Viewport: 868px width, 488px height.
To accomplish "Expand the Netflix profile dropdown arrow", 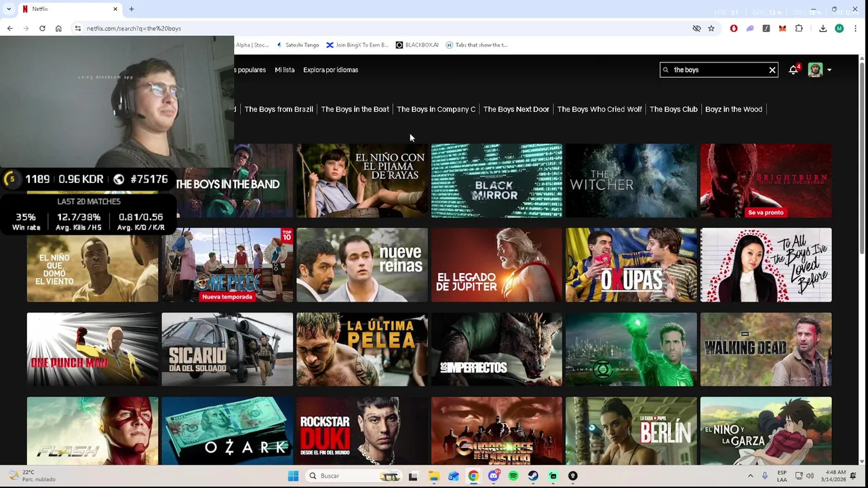I will 829,70.
